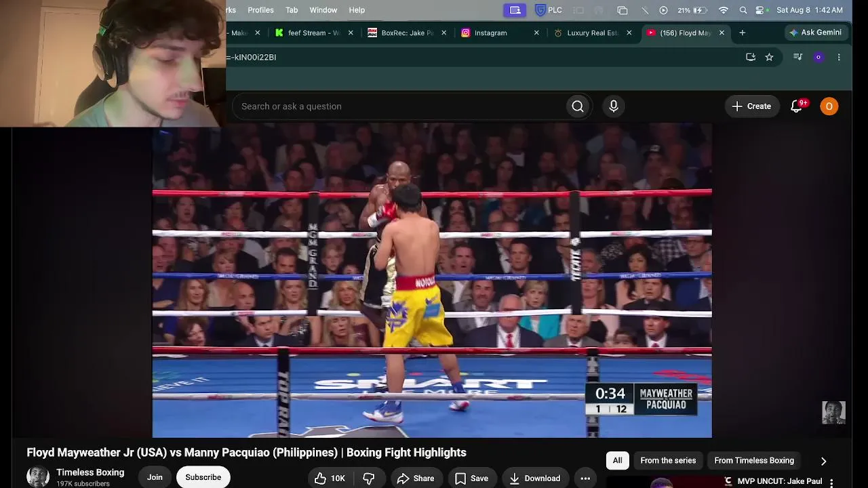Open the Window menu
The height and width of the screenshot is (488, 868).
323,10
